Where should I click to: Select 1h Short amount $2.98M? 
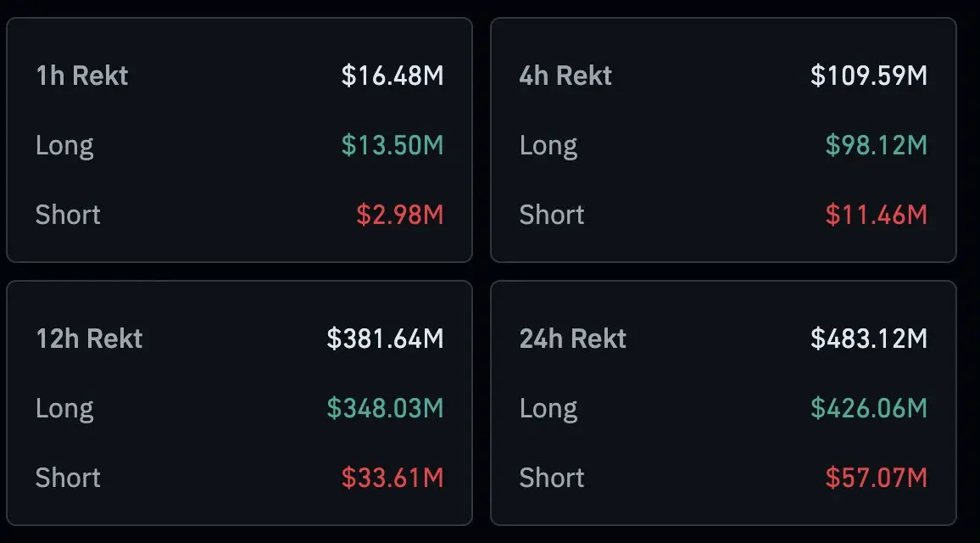tap(400, 215)
